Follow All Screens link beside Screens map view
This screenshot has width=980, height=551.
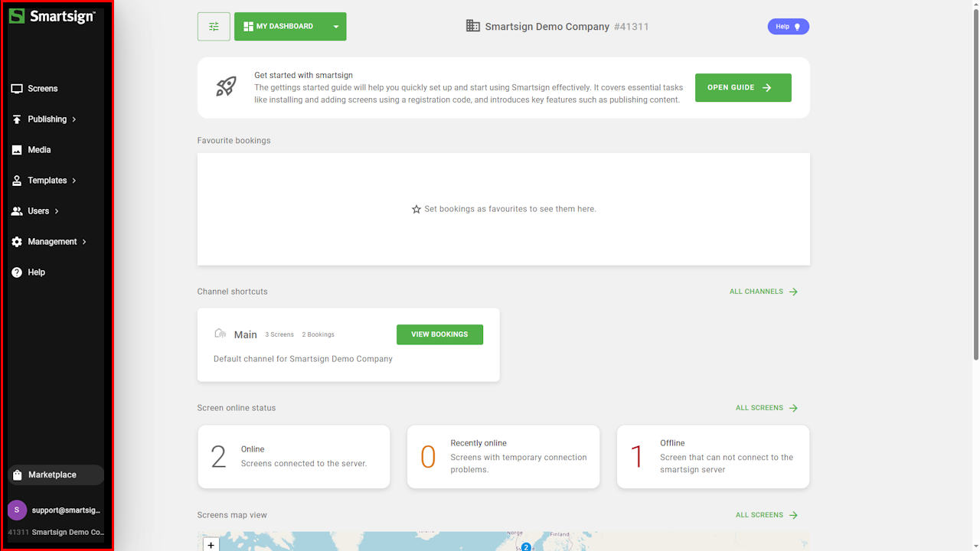pos(766,515)
